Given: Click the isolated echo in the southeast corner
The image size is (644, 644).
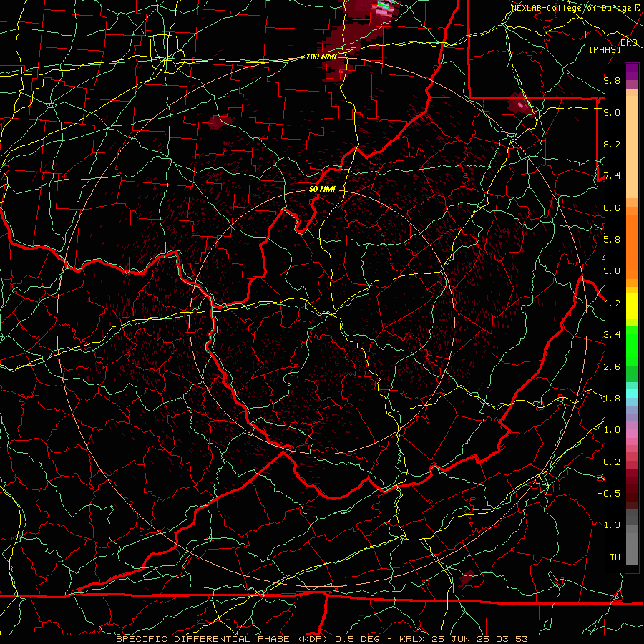Looking at the screenshot, I should tap(467, 578).
